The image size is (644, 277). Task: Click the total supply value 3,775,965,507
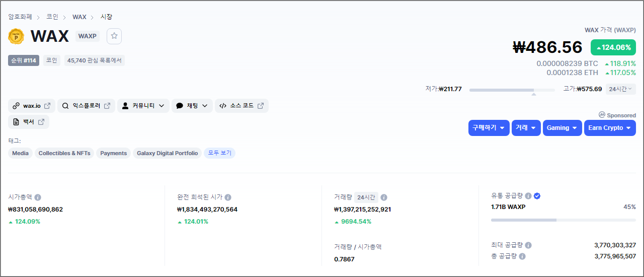click(615, 256)
